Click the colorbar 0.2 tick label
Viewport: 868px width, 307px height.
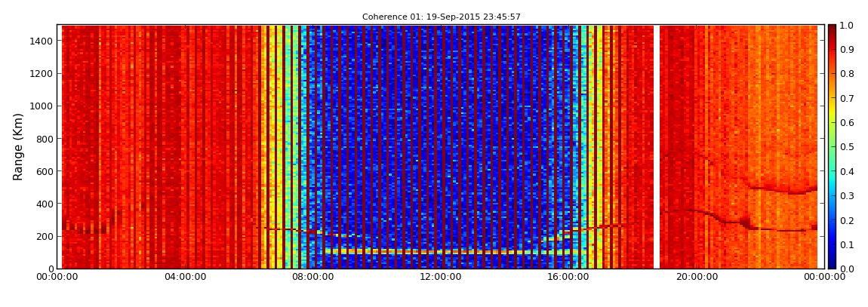[846, 220]
